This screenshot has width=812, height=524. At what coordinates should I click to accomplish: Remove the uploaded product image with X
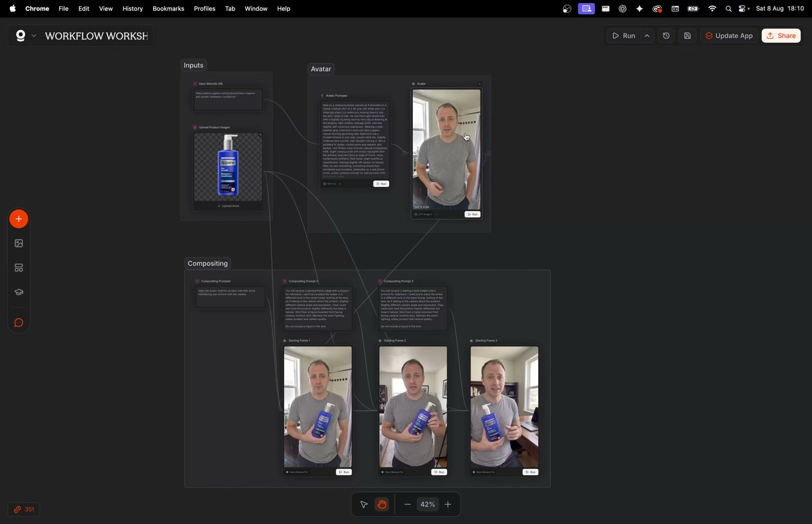click(x=260, y=134)
